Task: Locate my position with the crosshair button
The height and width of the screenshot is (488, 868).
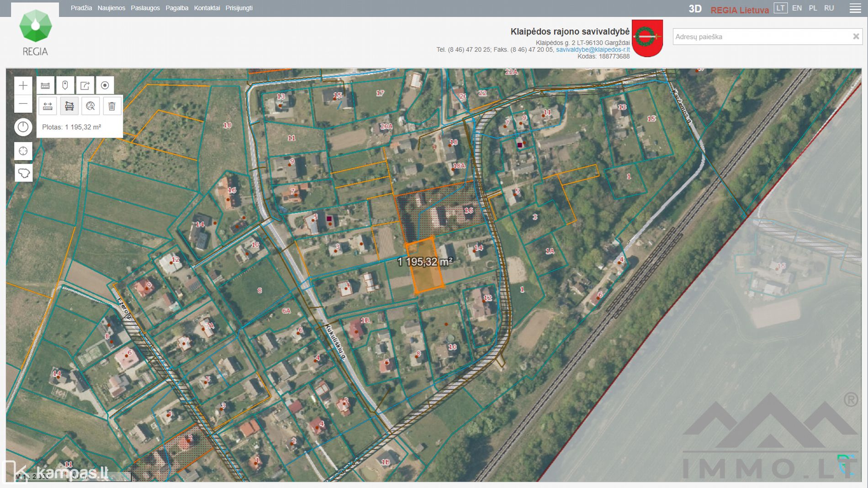Action: [x=23, y=151]
